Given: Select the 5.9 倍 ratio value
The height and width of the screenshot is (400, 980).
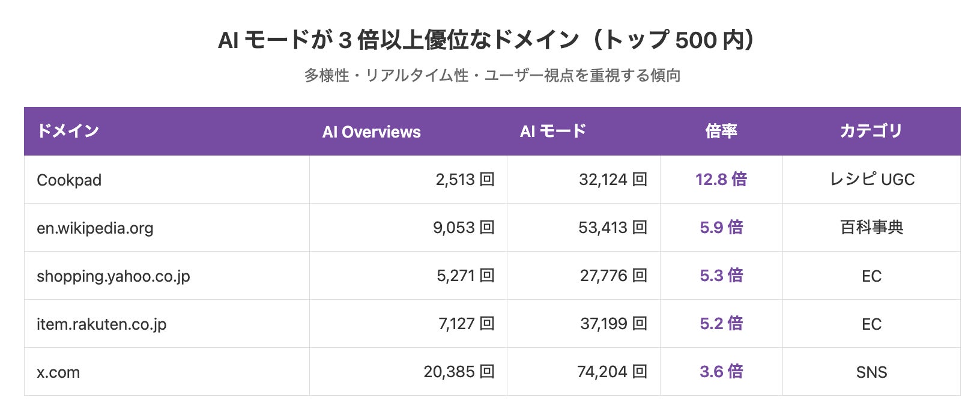Looking at the screenshot, I should tap(721, 227).
